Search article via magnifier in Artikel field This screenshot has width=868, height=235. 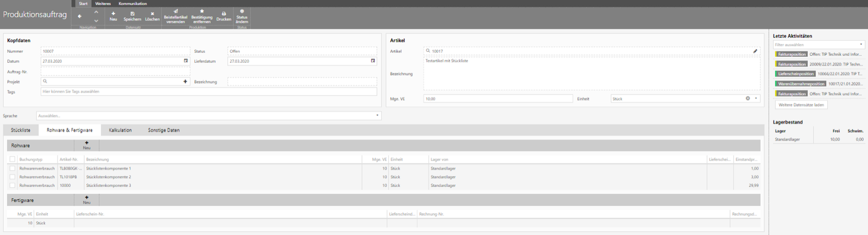click(x=428, y=51)
